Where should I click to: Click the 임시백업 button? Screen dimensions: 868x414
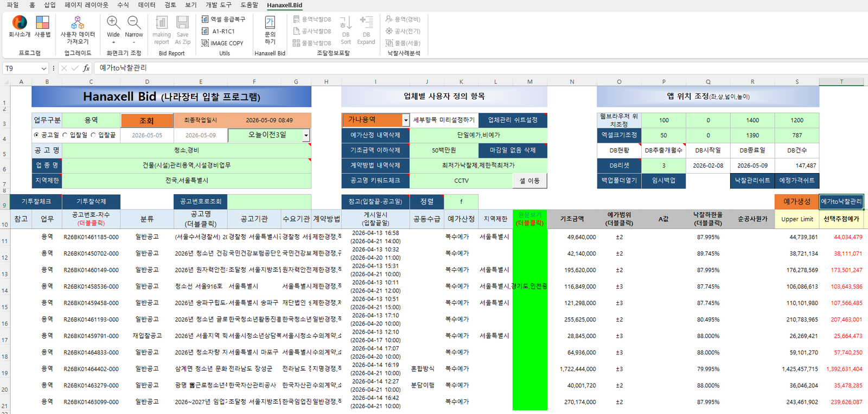pos(663,181)
